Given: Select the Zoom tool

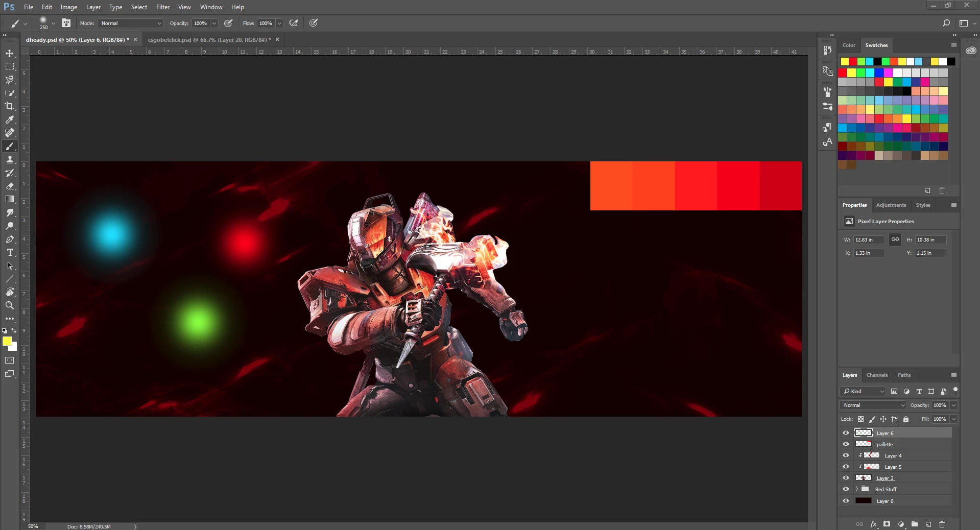Looking at the screenshot, I should click(10, 305).
